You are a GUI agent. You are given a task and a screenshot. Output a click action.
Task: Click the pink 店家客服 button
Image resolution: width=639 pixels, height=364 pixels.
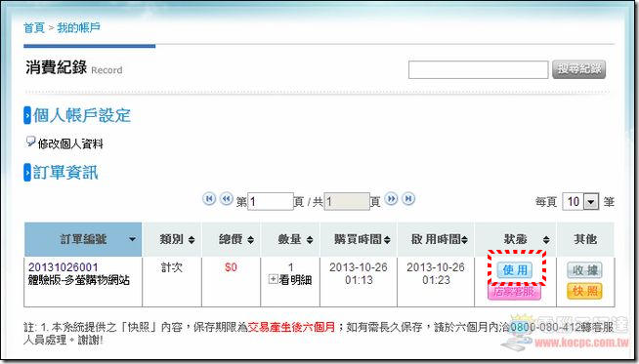[514, 292]
